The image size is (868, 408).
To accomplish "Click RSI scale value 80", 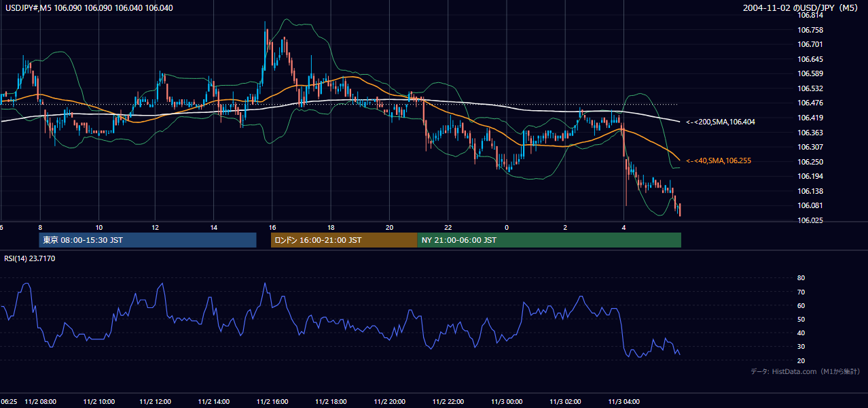I will (801, 278).
